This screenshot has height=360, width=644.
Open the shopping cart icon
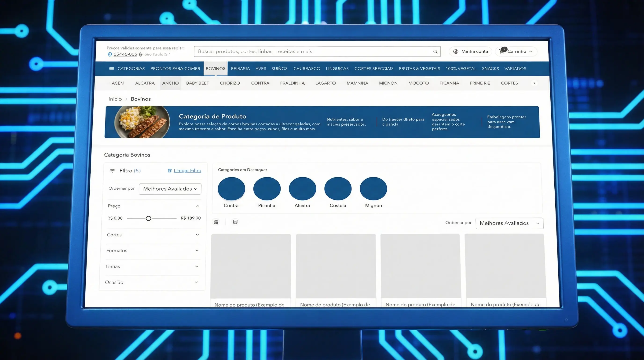tap(501, 51)
